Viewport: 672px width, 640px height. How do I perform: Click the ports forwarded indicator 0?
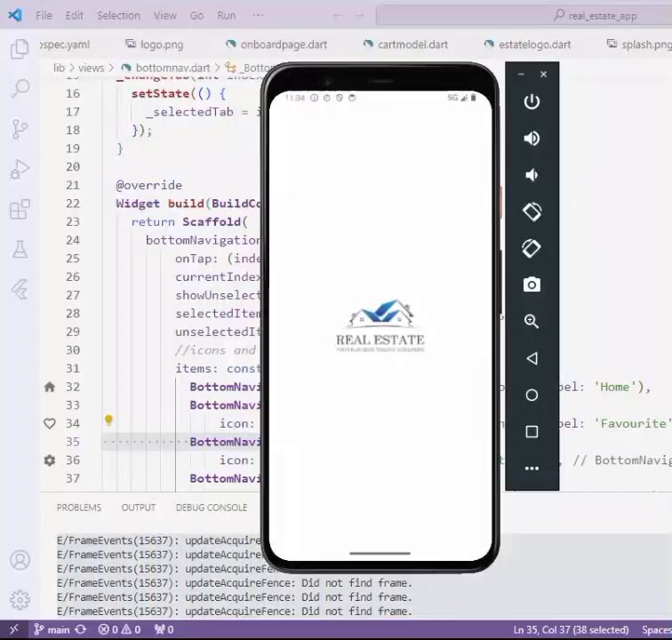(164, 629)
